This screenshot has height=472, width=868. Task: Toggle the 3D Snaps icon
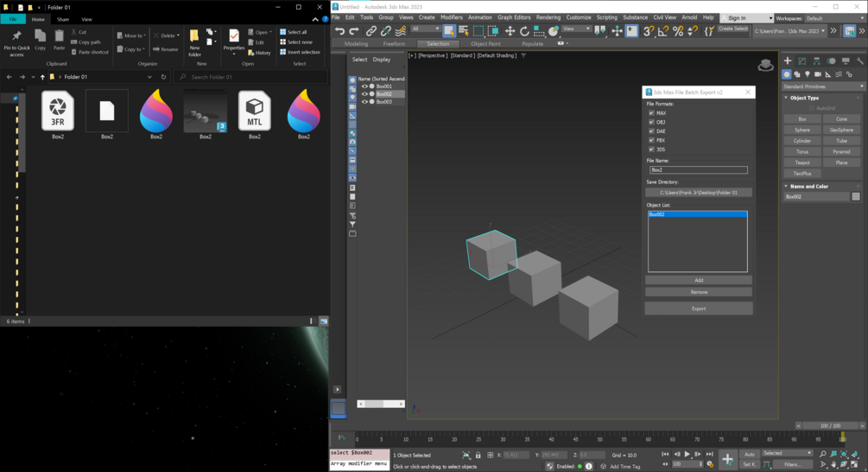[649, 31]
